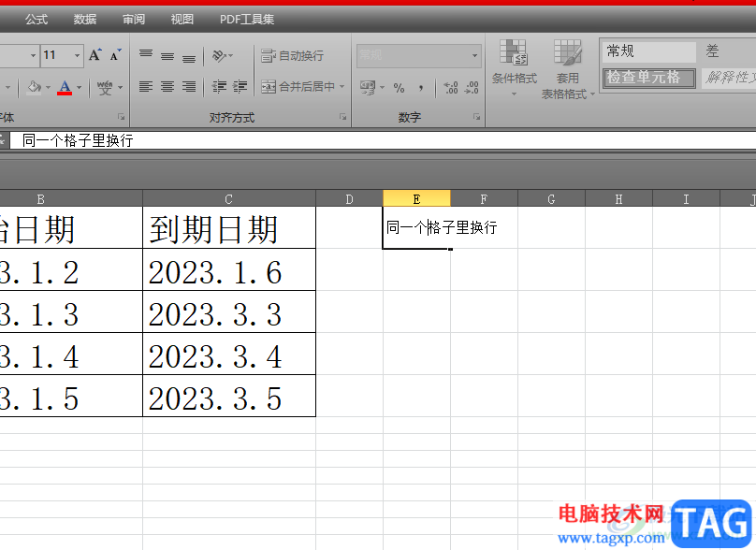Click the 到期日期 header cell
Image resolution: width=756 pixels, height=550 pixels.
click(x=229, y=228)
